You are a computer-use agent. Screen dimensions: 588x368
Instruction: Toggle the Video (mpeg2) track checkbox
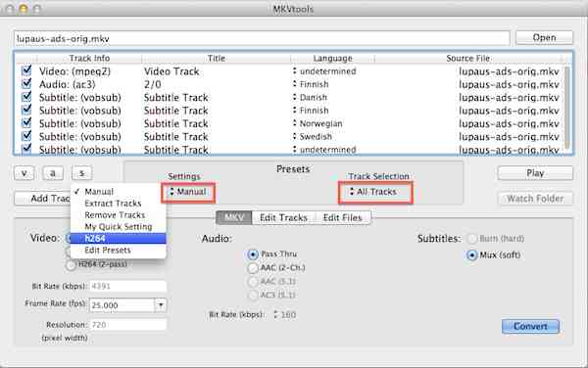point(26,70)
